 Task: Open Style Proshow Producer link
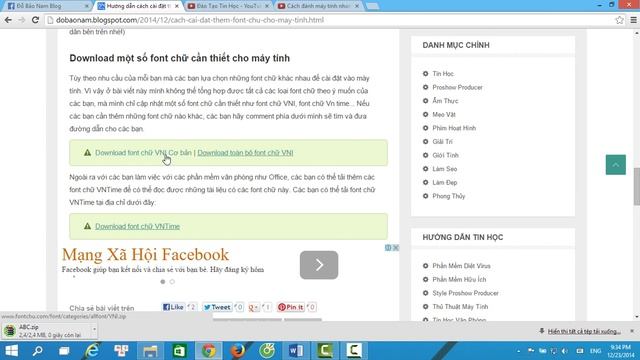pyautogui.click(x=465, y=293)
